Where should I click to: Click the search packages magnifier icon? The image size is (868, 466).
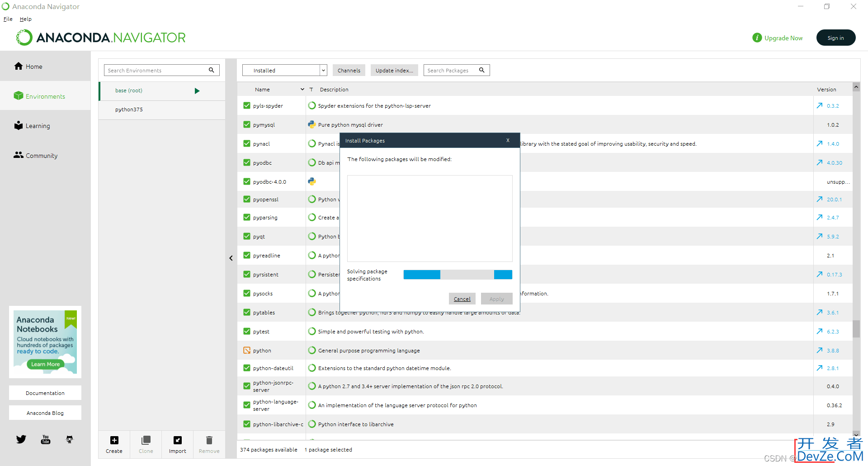click(482, 70)
